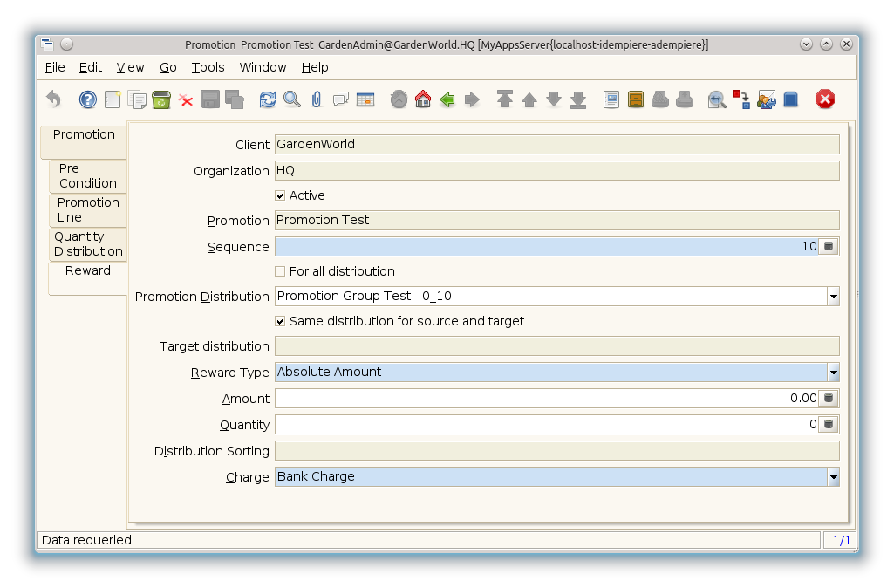
Task: Click the Attachment paperclip icon
Action: (x=316, y=99)
